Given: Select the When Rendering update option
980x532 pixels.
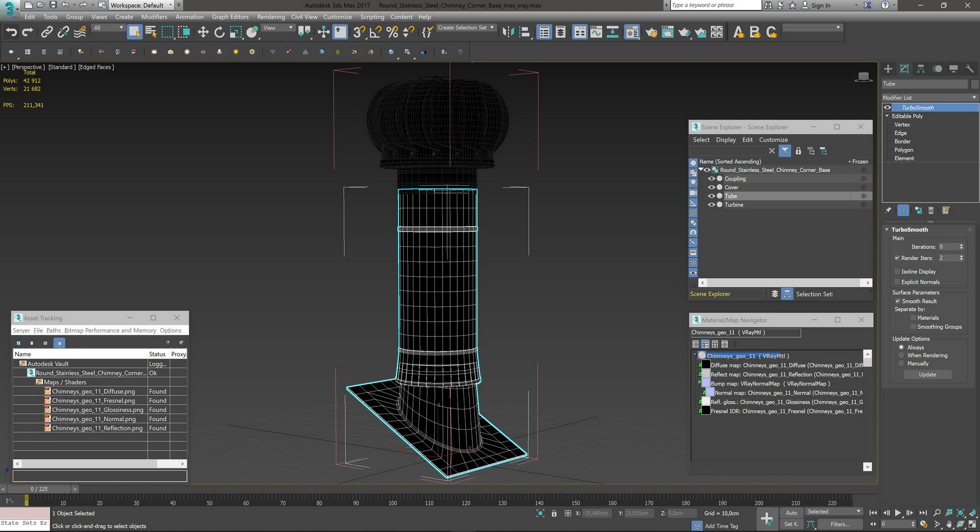Looking at the screenshot, I should [901, 355].
